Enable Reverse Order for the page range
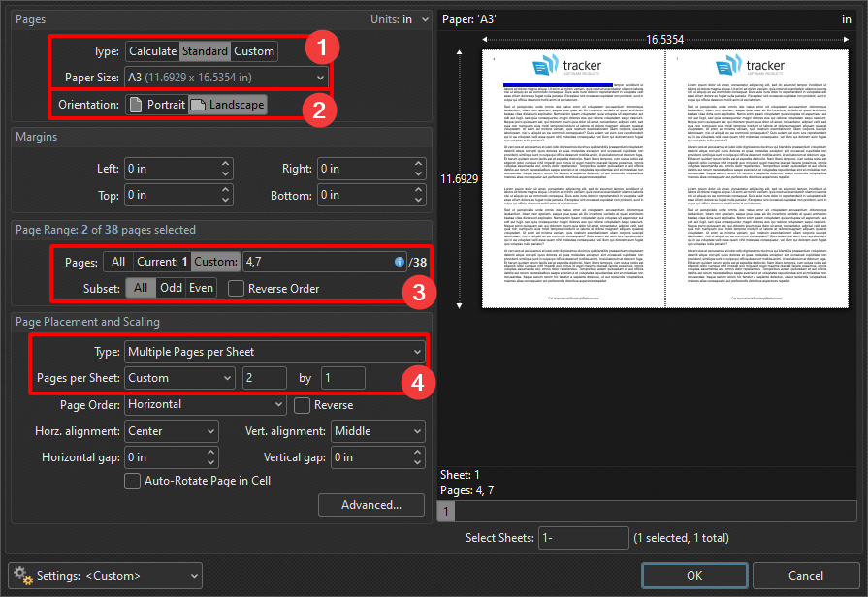 pyautogui.click(x=235, y=287)
